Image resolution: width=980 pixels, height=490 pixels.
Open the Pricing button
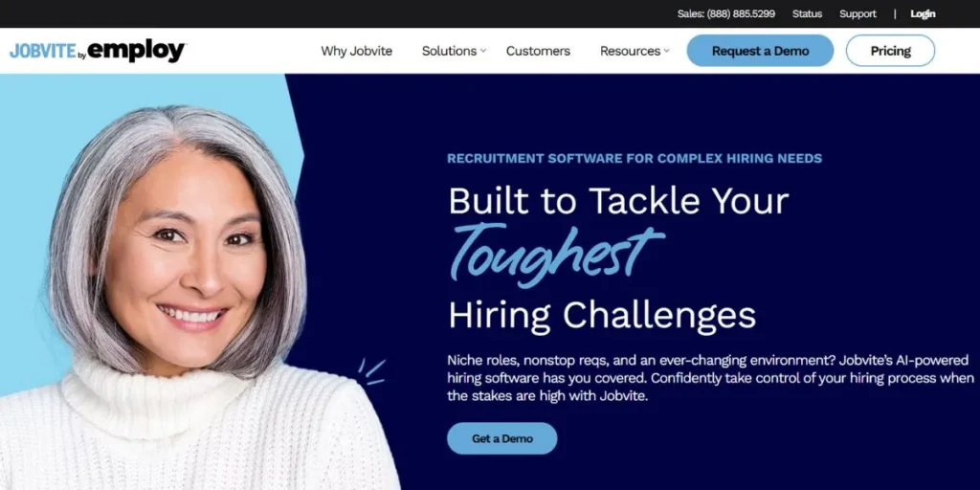(x=891, y=51)
